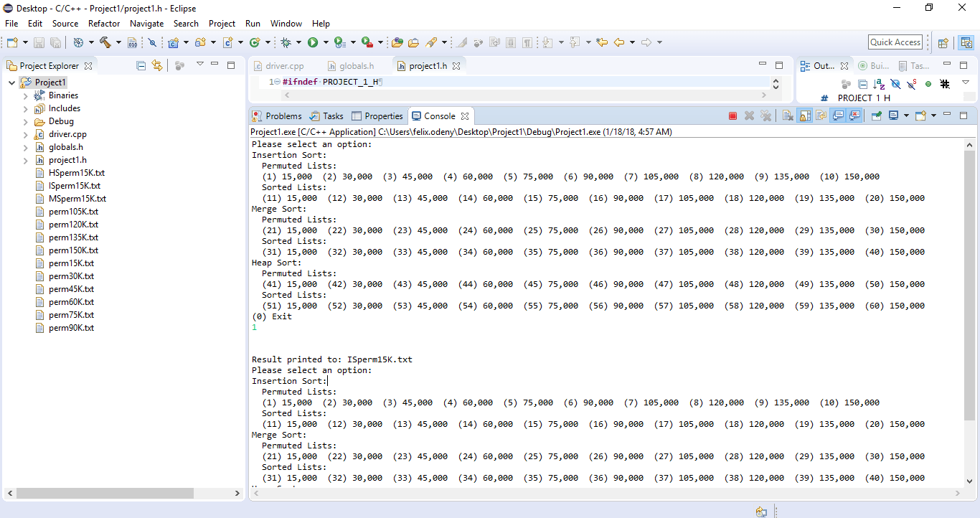Click the Next Annotation icon

547,42
